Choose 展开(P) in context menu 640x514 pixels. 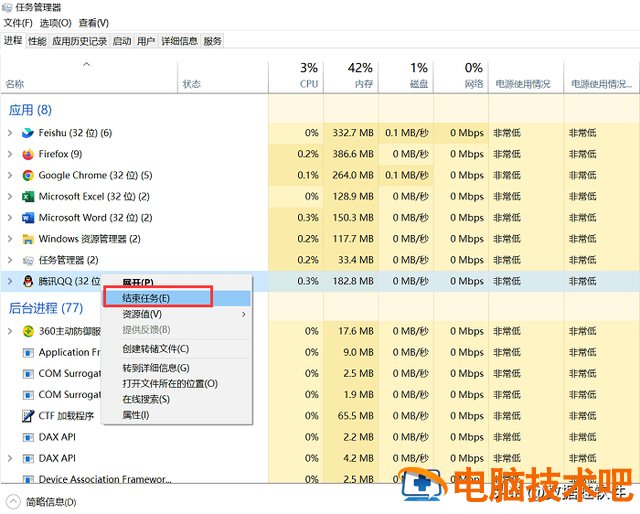(177, 283)
